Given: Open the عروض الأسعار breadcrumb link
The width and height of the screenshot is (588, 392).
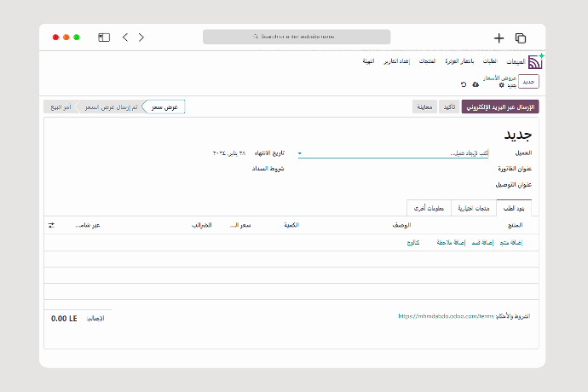Looking at the screenshot, I should (500, 78).
